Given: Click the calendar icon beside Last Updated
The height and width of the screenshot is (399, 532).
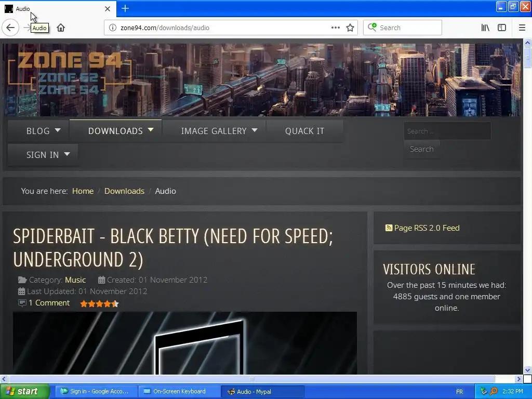Looking at the screenshot, I should [x=21, y=291].
